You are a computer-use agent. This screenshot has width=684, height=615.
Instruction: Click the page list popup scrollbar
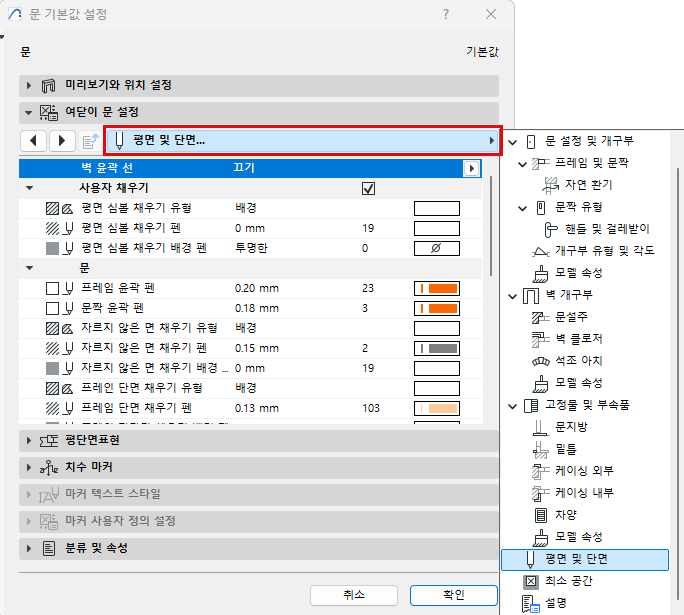[678, 384]
